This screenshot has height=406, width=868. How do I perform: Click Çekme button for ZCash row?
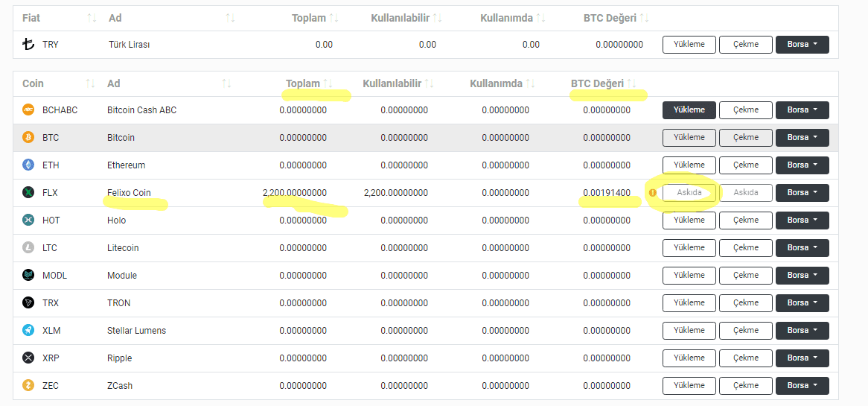tap(746, 385)
